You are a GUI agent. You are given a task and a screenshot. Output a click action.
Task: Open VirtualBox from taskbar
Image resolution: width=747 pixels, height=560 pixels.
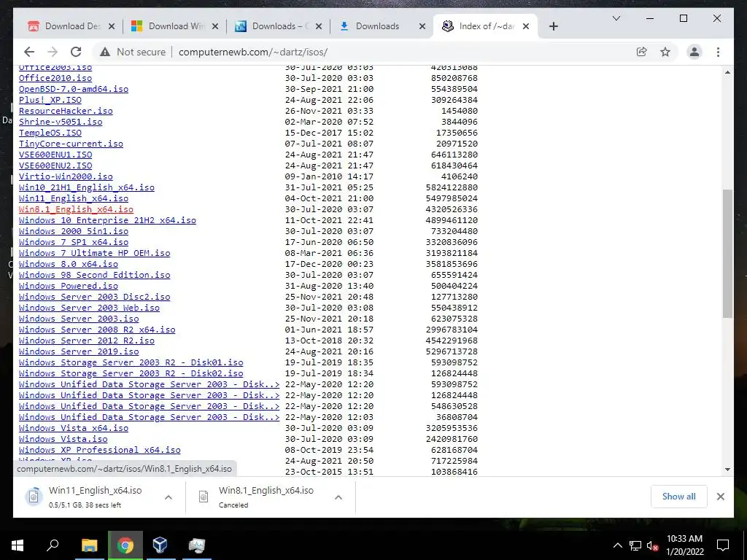coord(160,545)
